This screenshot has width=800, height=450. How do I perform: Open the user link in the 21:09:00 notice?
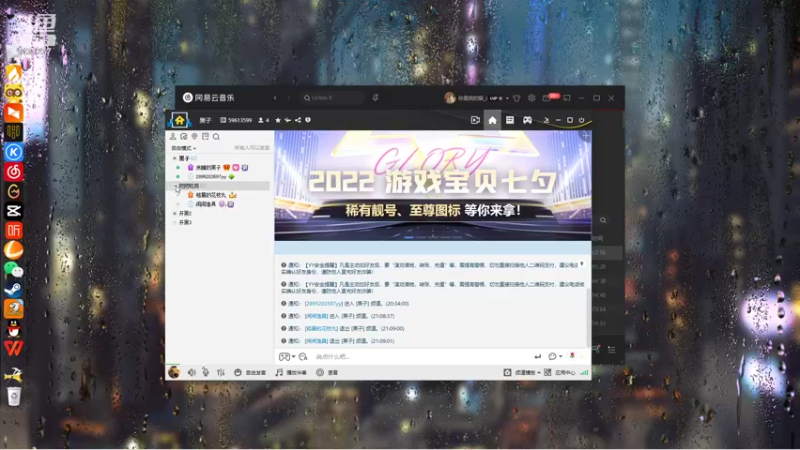321,329
